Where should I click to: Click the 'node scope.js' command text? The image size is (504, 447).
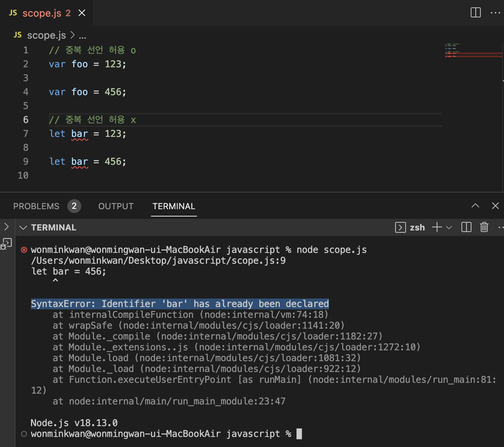332,250
